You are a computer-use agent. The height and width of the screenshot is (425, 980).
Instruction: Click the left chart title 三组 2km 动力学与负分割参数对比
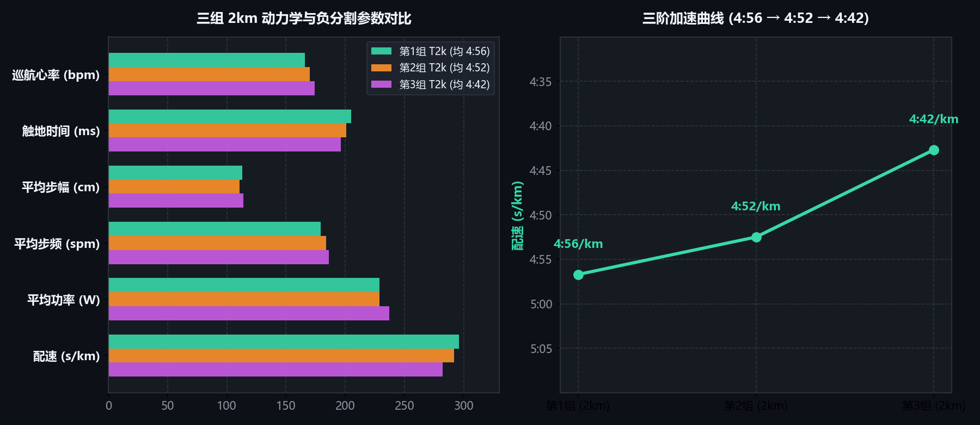(x=304, y=18)
